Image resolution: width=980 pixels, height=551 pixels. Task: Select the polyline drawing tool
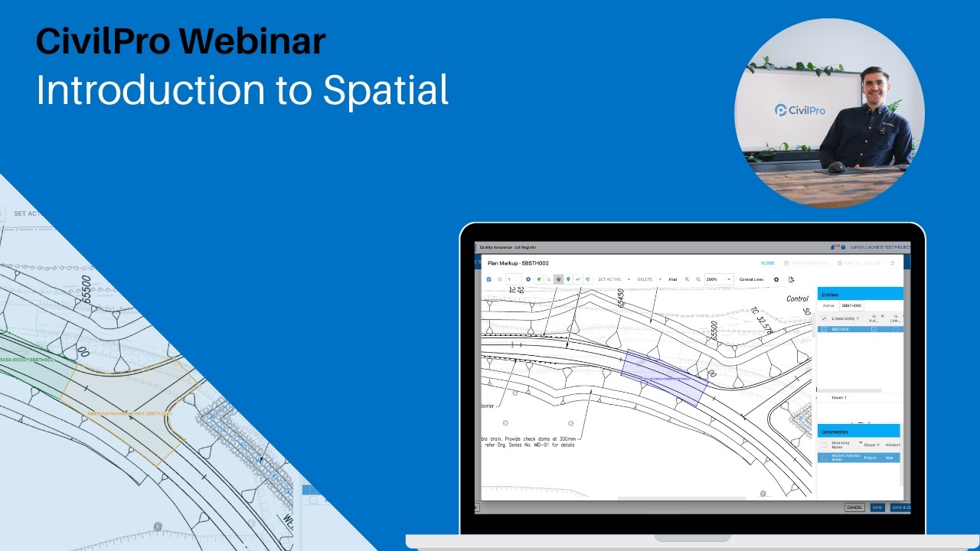click(x=578, y=279)
